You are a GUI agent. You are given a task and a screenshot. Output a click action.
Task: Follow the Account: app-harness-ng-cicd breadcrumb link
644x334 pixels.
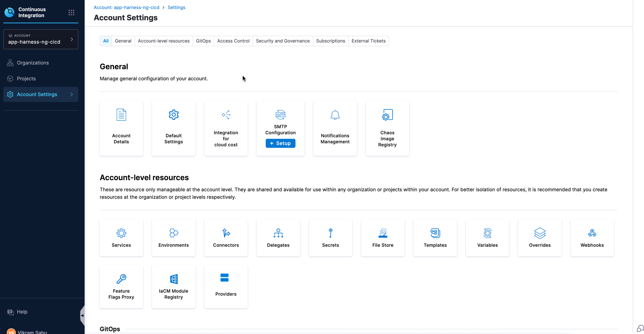(x=126, y=8)
